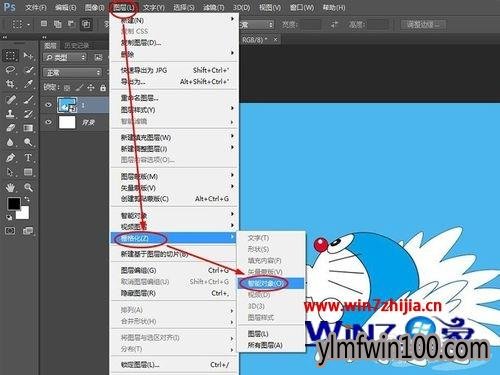The height and width of the screenshot is (375, 500).
Task: Click the 调整边缘 button in options bar
Action: tap(423, 24)
